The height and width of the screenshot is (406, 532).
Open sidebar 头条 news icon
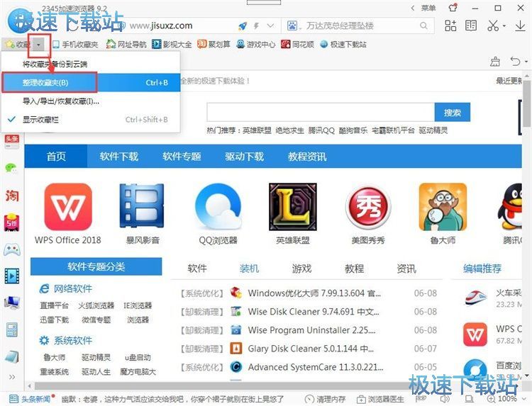(x=11, y=142)
